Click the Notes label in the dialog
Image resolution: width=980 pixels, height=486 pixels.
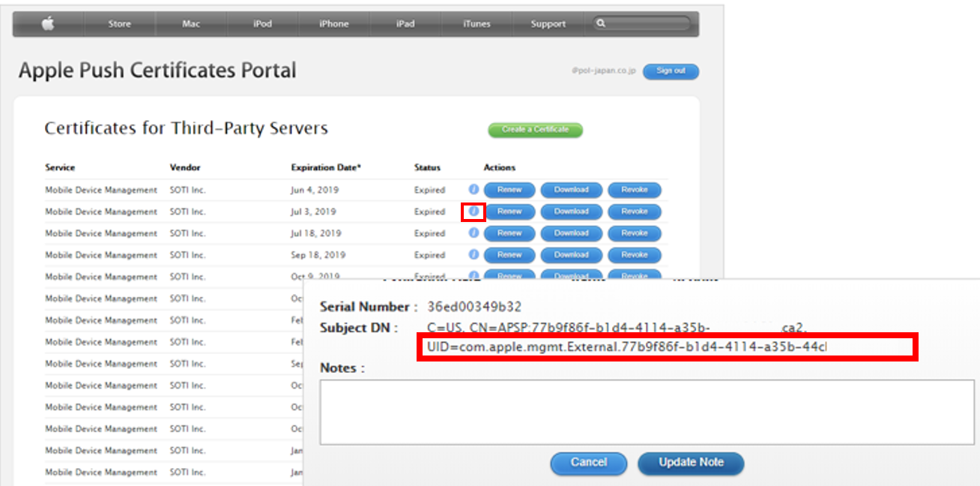342,368
